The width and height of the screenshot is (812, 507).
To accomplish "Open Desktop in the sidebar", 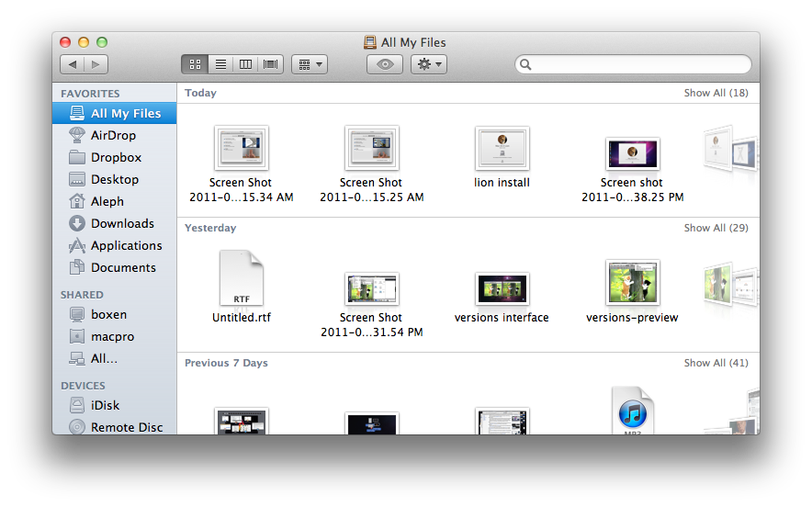I will (115, 179).
